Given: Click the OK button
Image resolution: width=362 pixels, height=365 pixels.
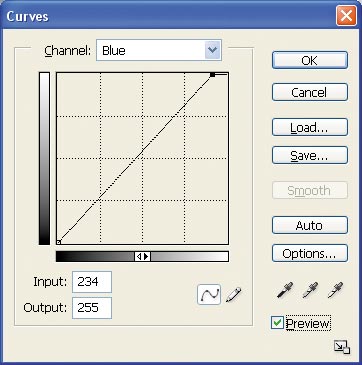Looking at the screenshot, I should click(310, 60).
